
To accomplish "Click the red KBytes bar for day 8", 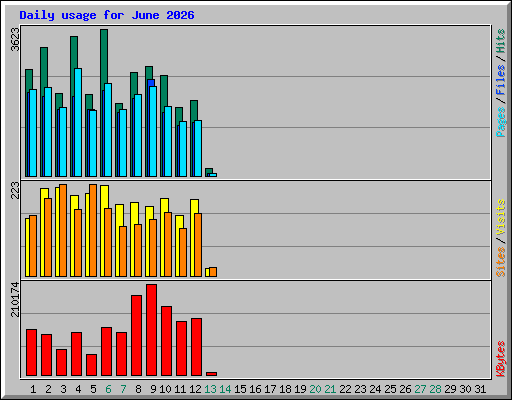I will [x=136, y=335].
